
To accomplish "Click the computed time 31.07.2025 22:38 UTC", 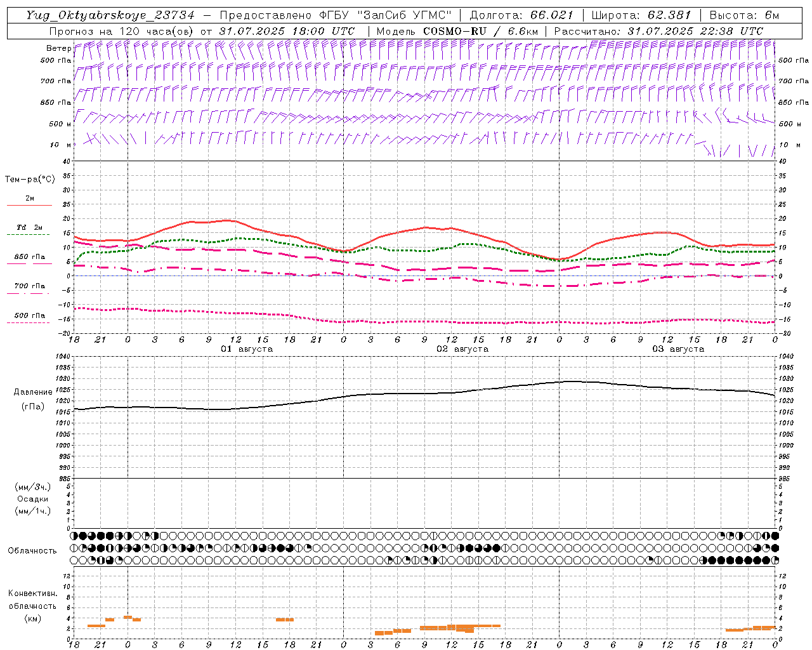I will (695, 31).
